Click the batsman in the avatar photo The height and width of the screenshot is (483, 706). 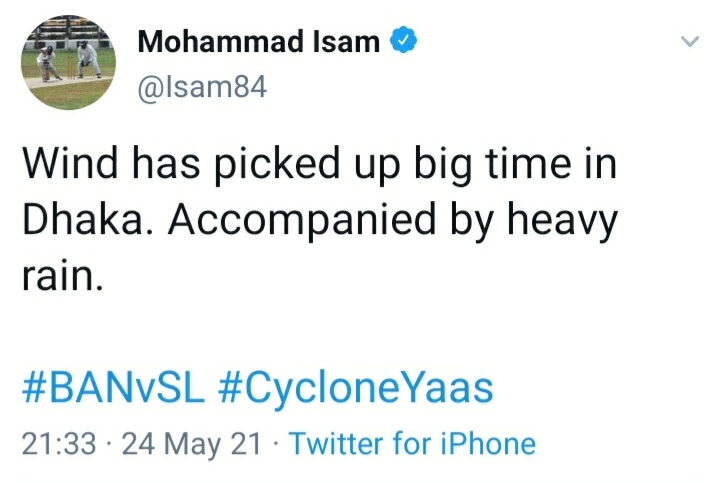(x=48, y=64)
